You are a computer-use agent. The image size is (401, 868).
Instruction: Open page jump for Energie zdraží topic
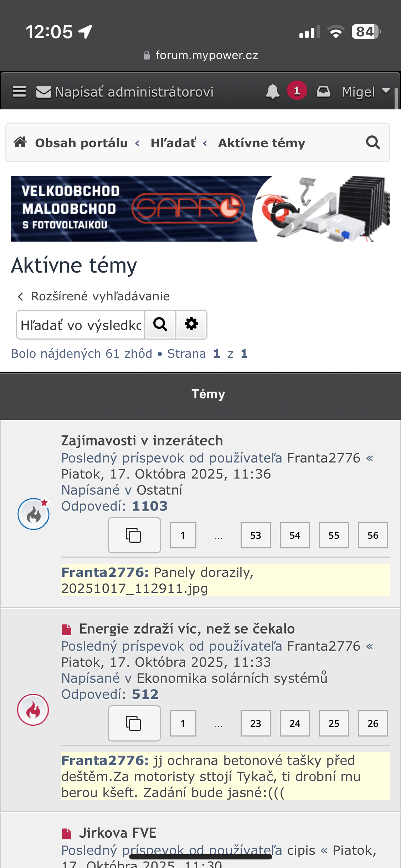click(x=134, y=723)
